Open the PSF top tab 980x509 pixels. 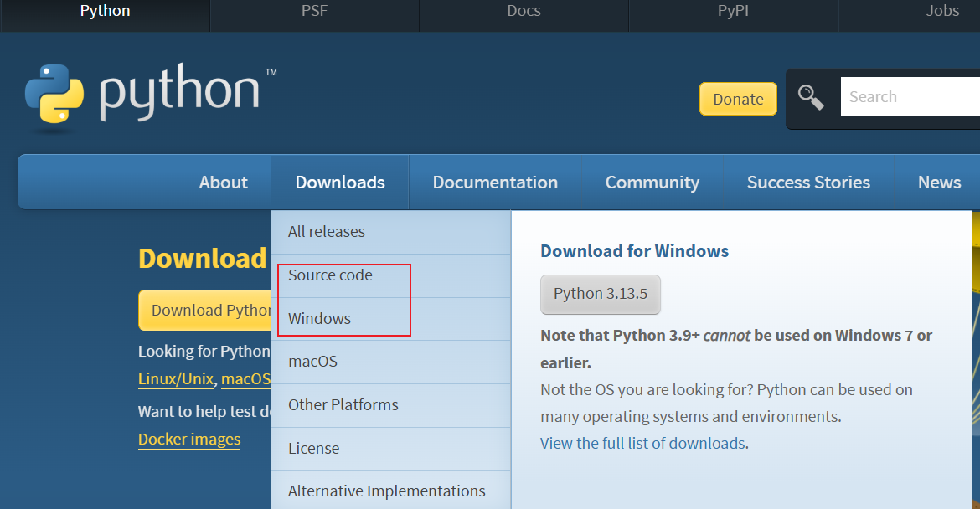click(314, 11)
